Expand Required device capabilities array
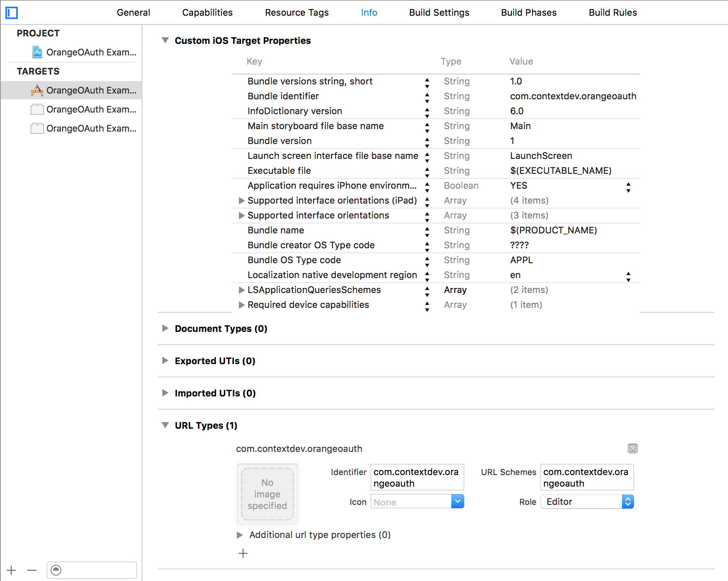 [242, 305]
